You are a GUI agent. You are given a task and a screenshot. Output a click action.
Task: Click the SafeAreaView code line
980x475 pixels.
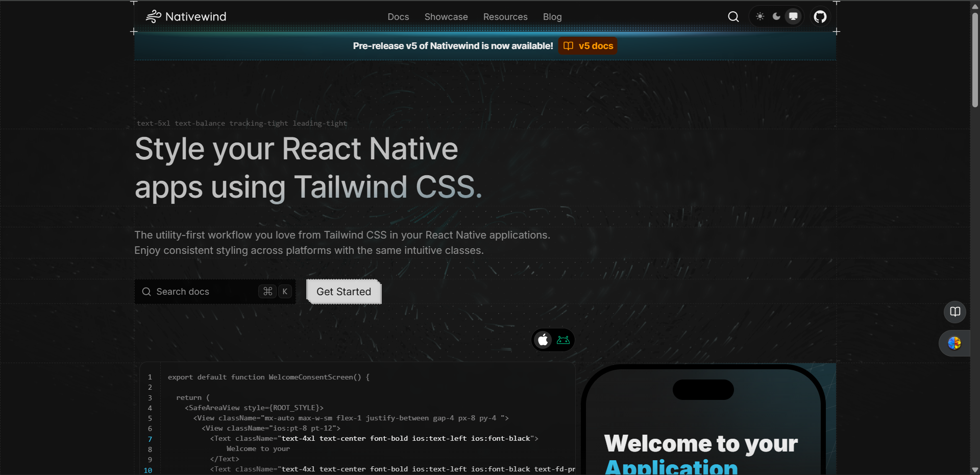pyautogui.click(x=254, y=408)
